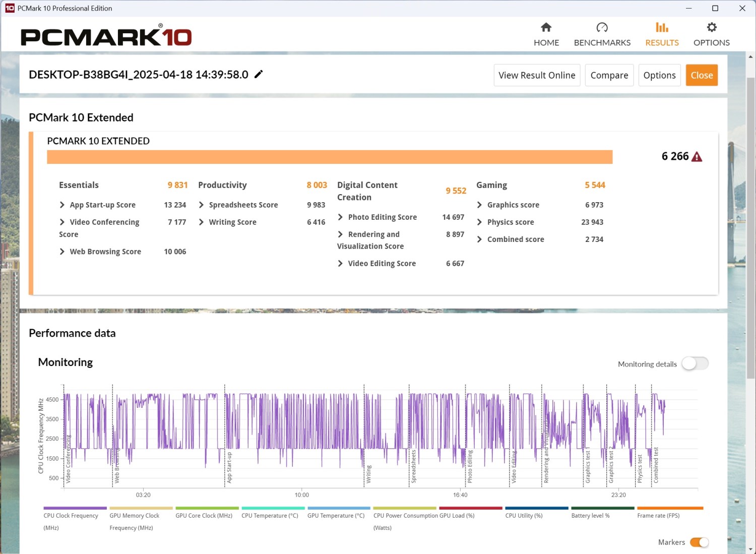Toggle the GPU Temperature legend color
The width and height of the screenshot is (756, 554).
click(x=339, y=508)
